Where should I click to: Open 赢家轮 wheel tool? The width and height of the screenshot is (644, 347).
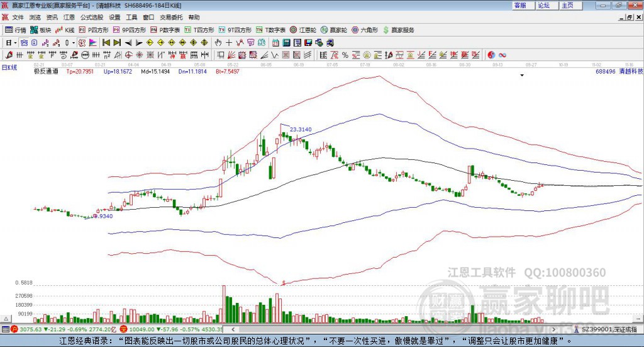click(x=334, y=30)
